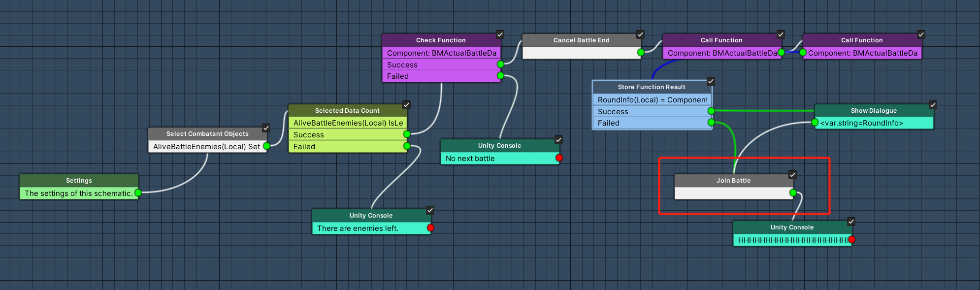
Task: Click Failed row in Selected Data Count
Action: pyautogui.click(x=348, y=147)
